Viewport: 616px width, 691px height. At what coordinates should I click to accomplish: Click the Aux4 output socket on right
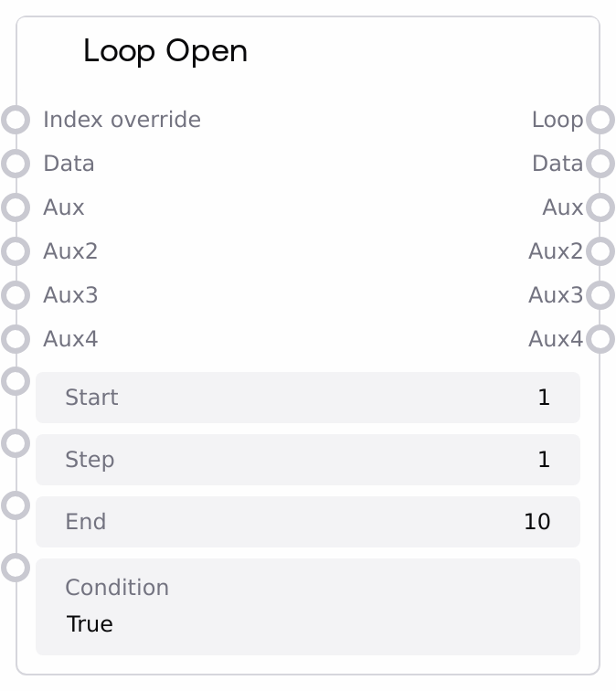(x=600, y=339)
